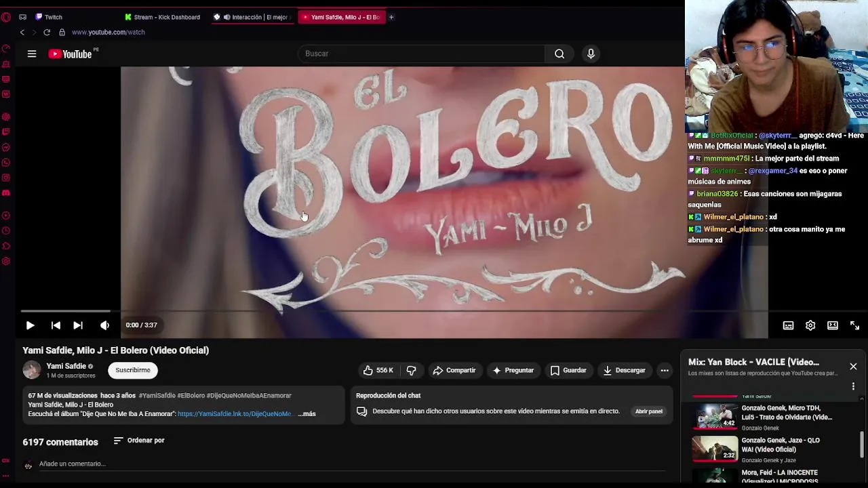Open GX Control speedometer in sidebar
This screenshot has width=868, height=488.
6,49
